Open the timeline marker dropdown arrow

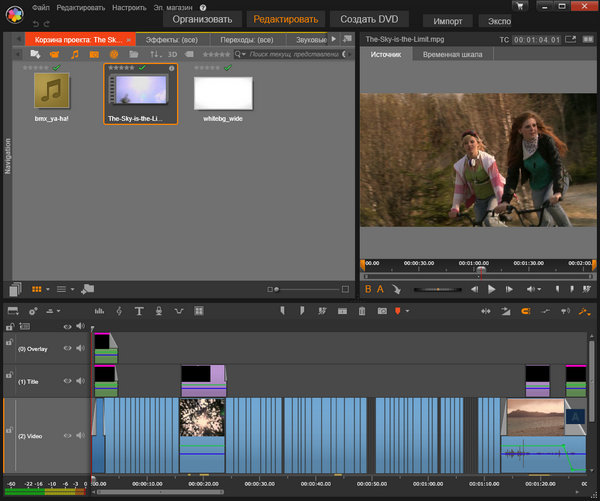click(405, 312)
